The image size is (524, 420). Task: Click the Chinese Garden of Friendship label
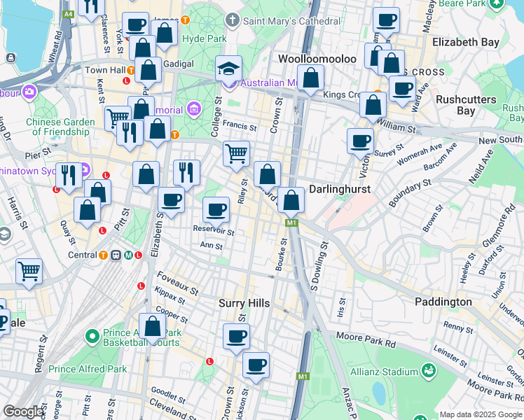60,127
